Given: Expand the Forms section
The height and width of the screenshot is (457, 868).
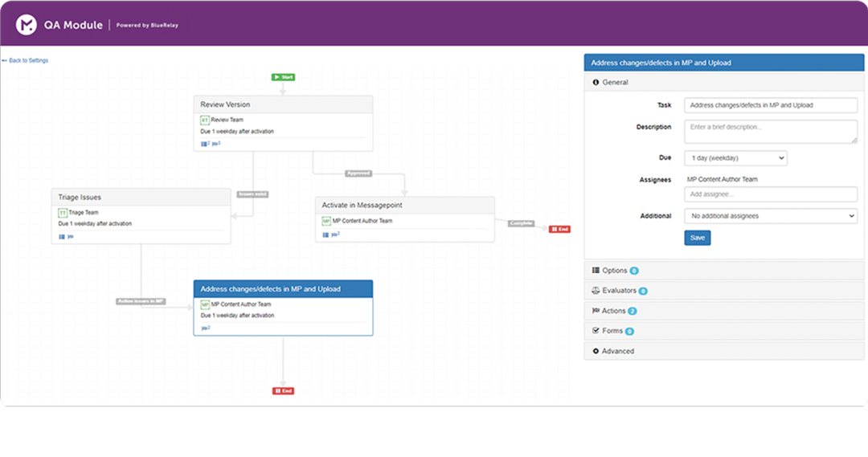Looking at the screenshot, I should (x=723, y=331).
